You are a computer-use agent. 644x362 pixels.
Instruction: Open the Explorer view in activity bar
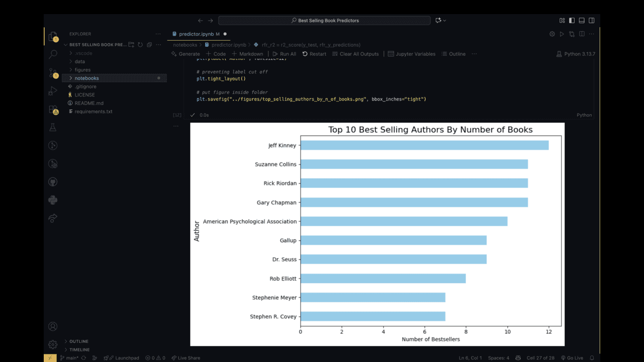pyautogui.click(x=53, y=36)
